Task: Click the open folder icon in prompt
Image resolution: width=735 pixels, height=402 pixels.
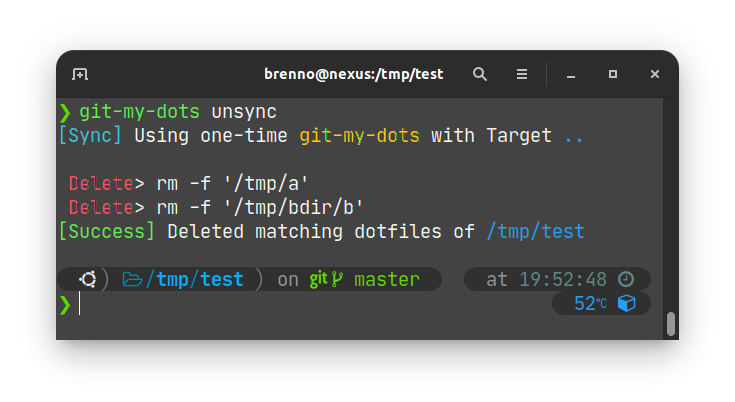Action: (x=132, y=280)
